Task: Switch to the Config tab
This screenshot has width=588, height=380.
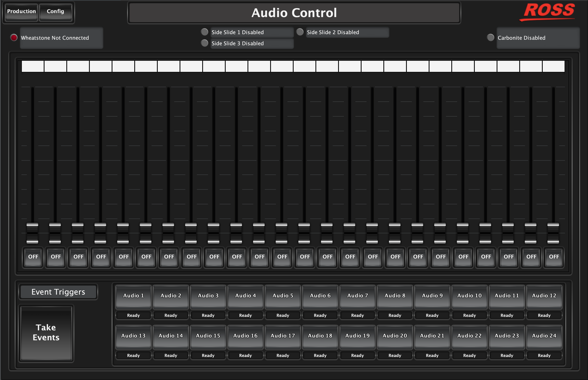Action: (x=55, y=11)
